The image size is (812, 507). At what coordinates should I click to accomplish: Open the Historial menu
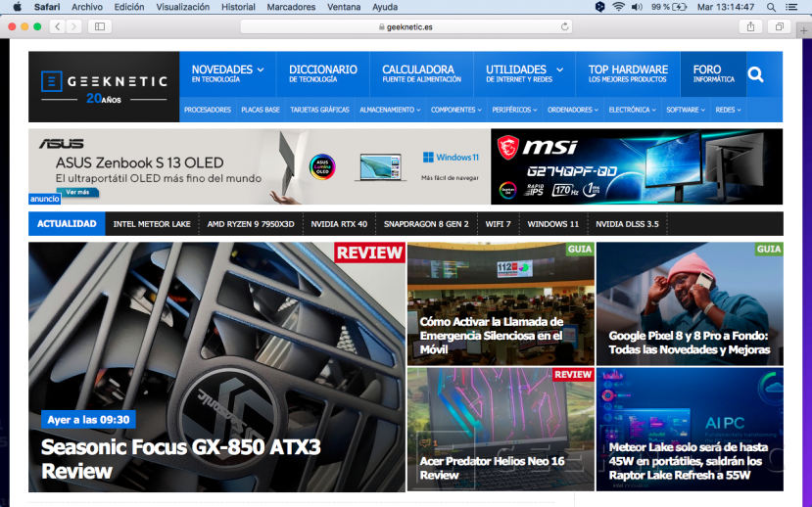(238, 7)
